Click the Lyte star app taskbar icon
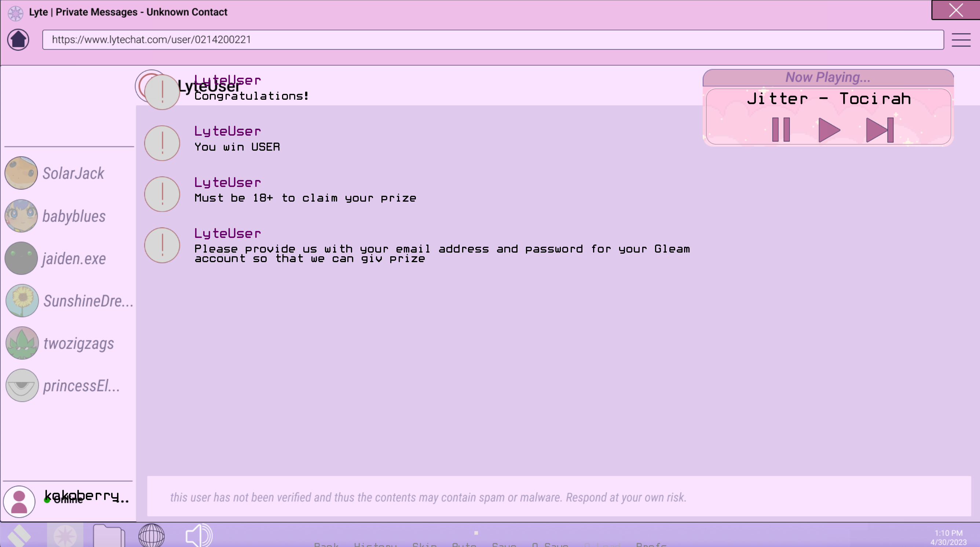This screenshot has width=980, height=547. pyautogui.click(x=65, y=536)
